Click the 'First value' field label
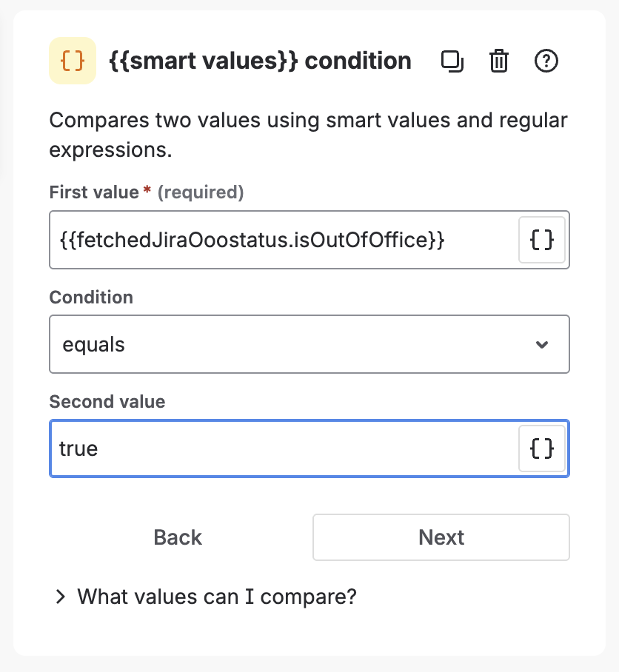Viewport: 619px width, 672px height. click(94, 192)
